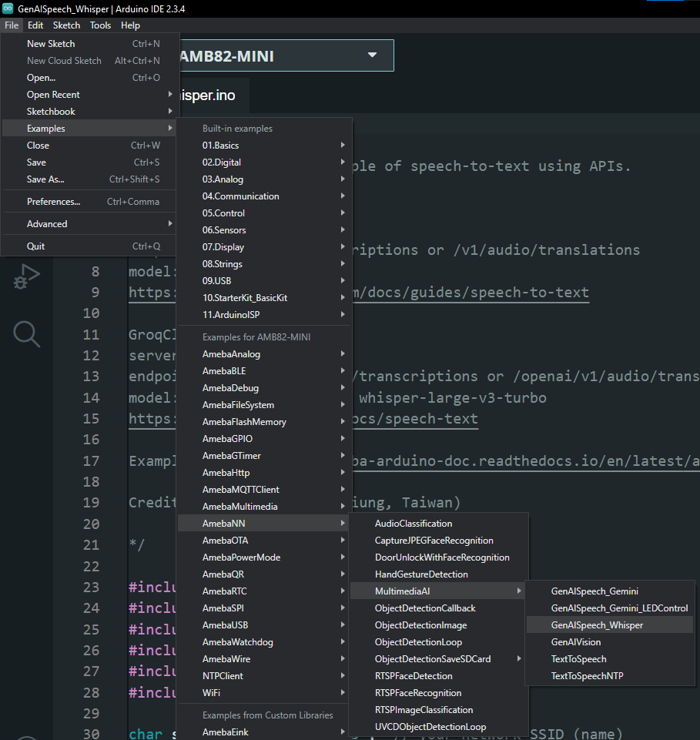Click the Arduino IDE app logo
Screen dimensions: 700x740
tap(8, 8)
